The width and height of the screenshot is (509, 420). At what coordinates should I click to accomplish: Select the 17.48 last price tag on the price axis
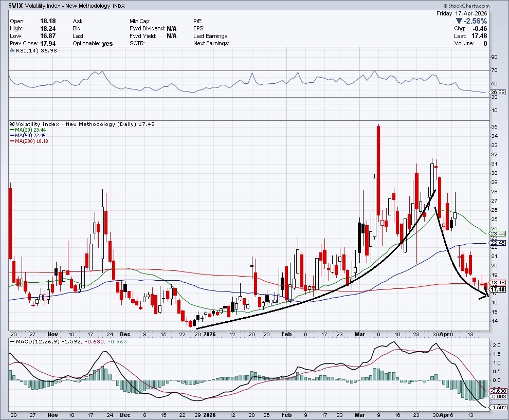(498, 290)
